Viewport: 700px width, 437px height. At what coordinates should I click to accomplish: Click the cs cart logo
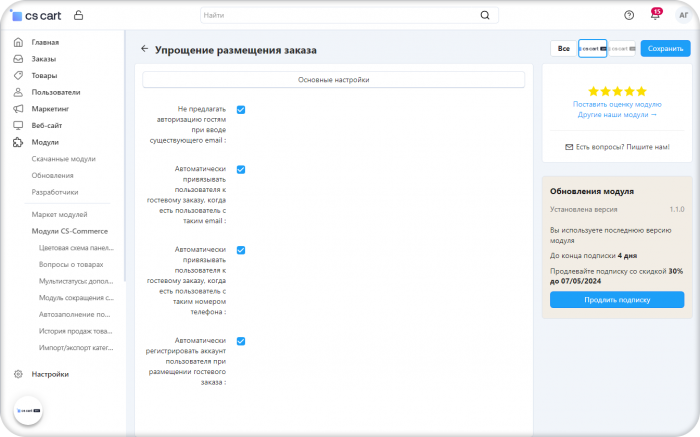pyautogui.click(x=35, y=16)
